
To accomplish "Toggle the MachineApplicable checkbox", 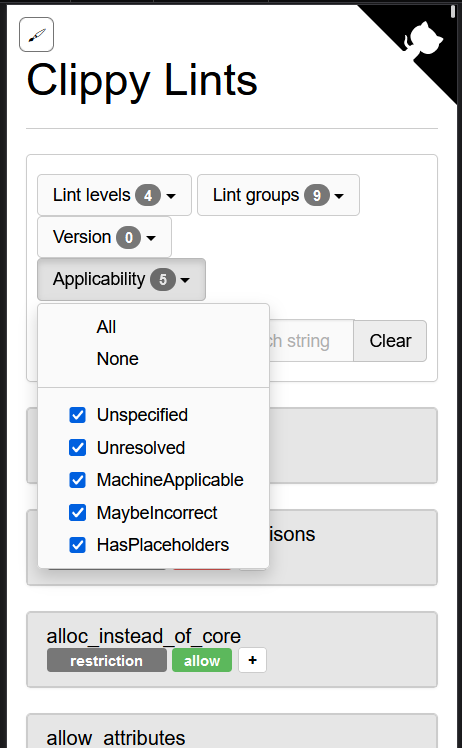I will tap(77, 480).
